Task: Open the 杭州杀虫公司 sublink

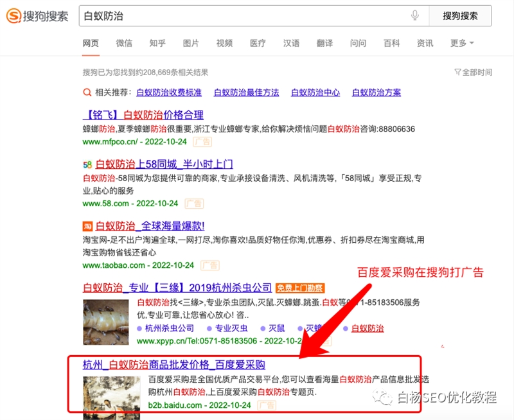Action: click(170, 328)
